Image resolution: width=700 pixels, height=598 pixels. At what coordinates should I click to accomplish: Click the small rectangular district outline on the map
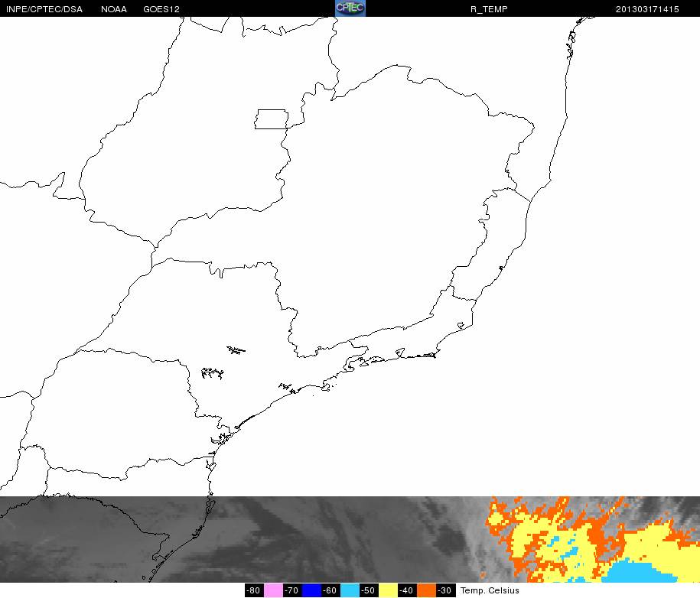271,119
